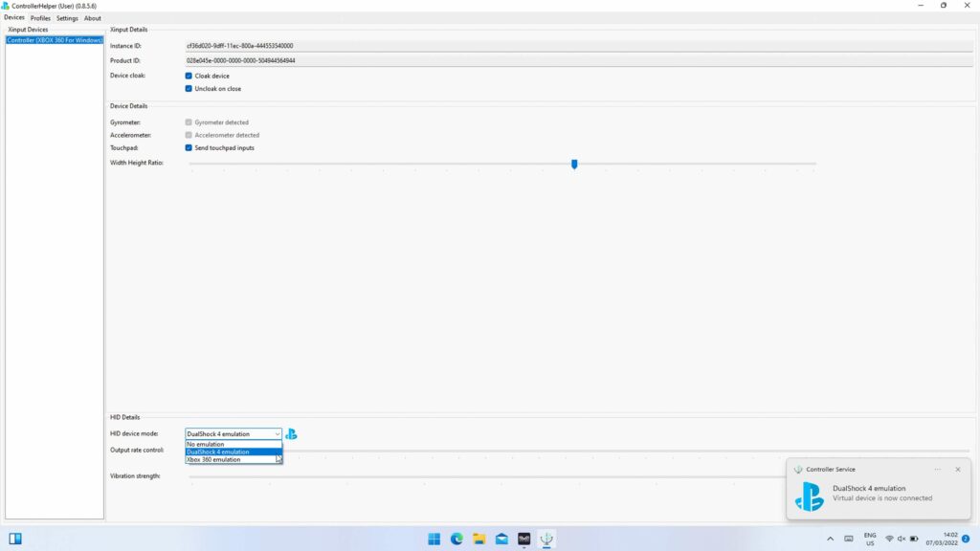Click the ControllerHelper title bar app icon
Viewport: 980px width, 551px height.
[x=5, y=6]
